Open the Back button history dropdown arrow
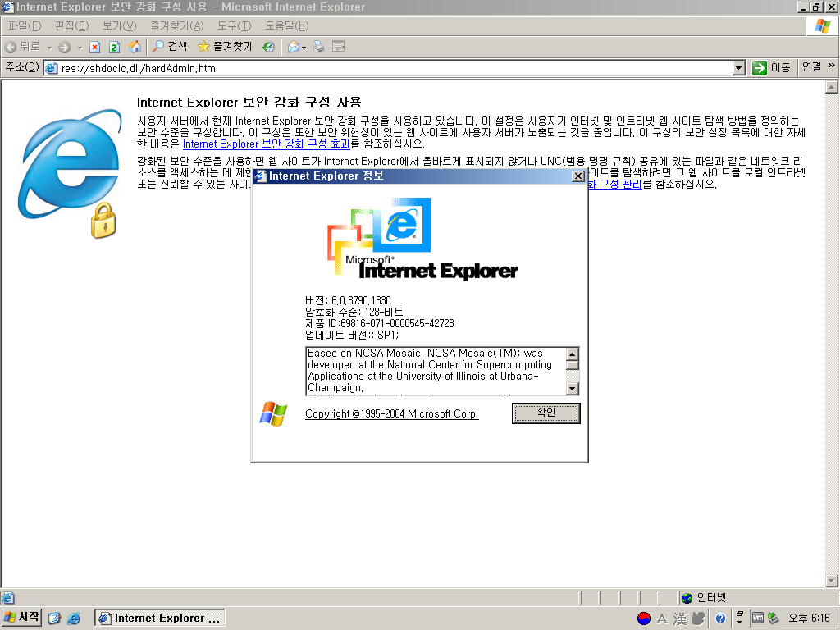 pos(49,48)
